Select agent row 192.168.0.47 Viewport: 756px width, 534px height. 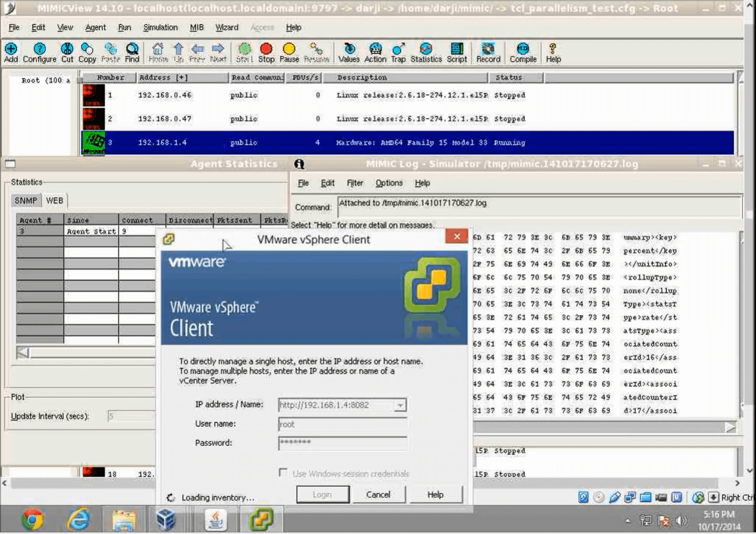tap(408, 119)
